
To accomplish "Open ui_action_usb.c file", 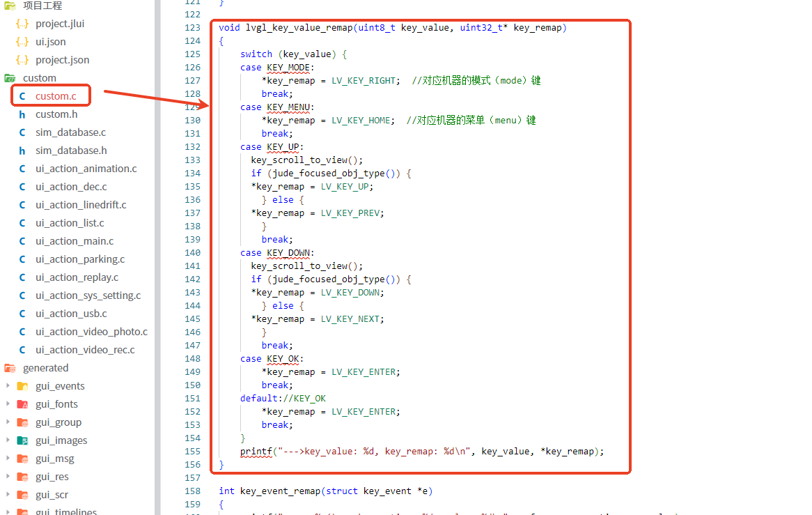I will (71, 314).
